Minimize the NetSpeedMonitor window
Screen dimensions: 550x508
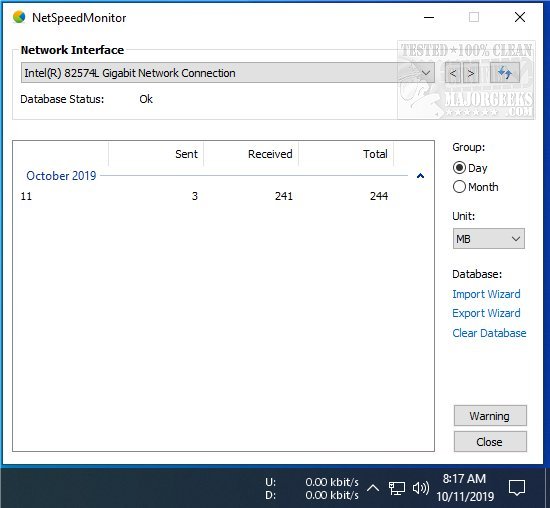429,17
